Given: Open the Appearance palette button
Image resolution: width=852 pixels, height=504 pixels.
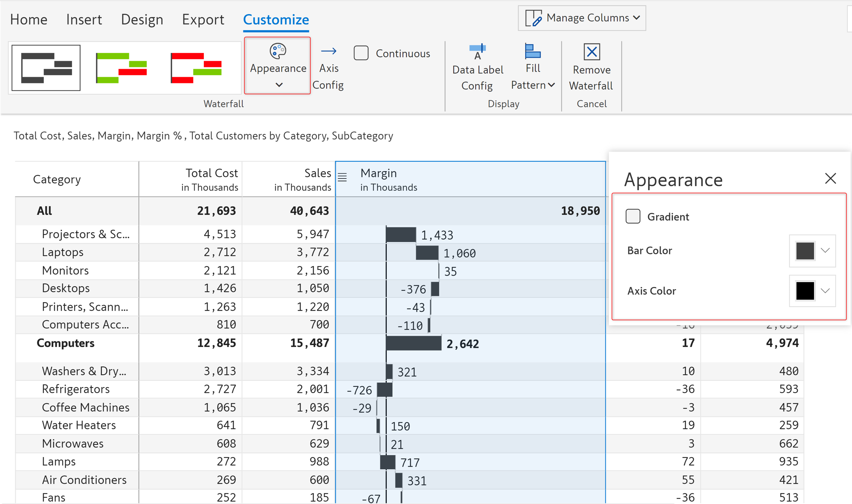Looking at the screenshot, I should tap(277, 65).
